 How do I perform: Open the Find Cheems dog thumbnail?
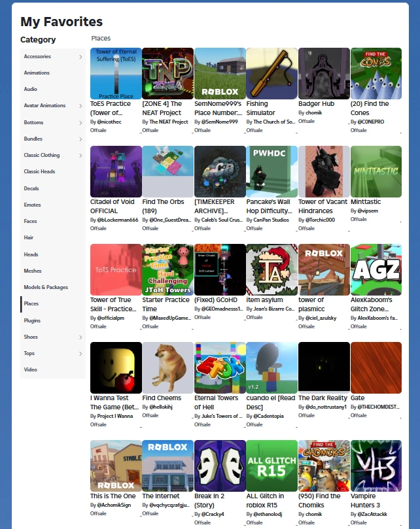pyautogui.click(x=167, y=367)
